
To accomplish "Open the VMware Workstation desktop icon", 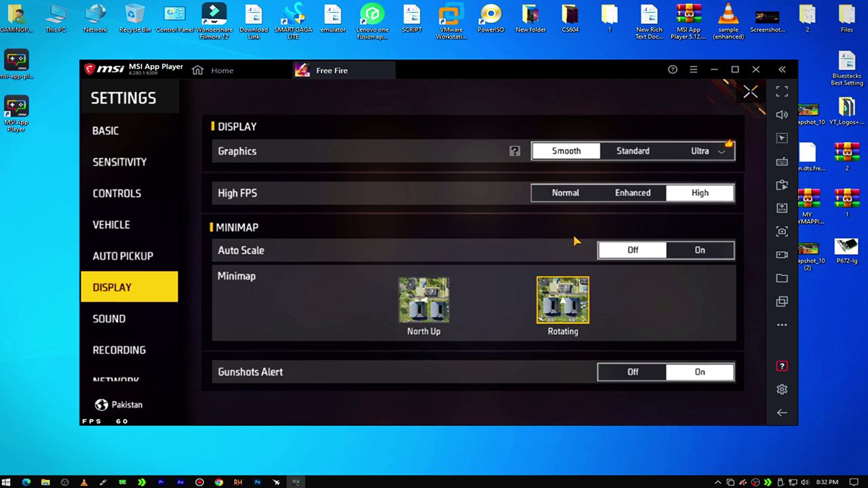I will (450, 21).
